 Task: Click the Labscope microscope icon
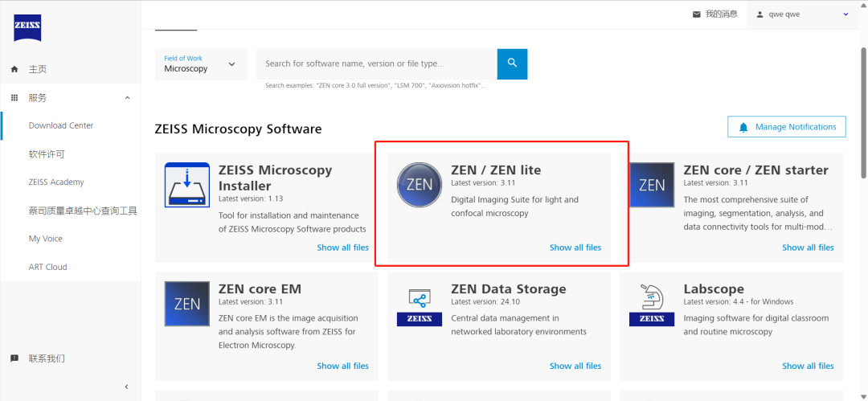click(x=652, y=304)
